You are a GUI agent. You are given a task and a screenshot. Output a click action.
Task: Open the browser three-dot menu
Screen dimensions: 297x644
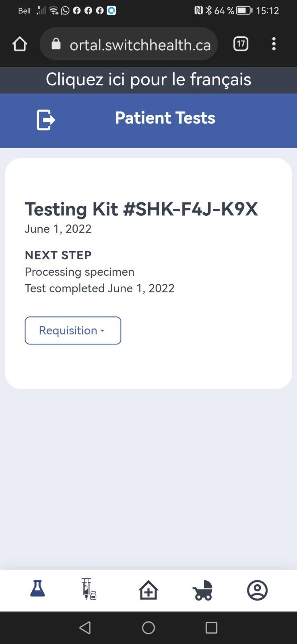(x=274, y=44)
